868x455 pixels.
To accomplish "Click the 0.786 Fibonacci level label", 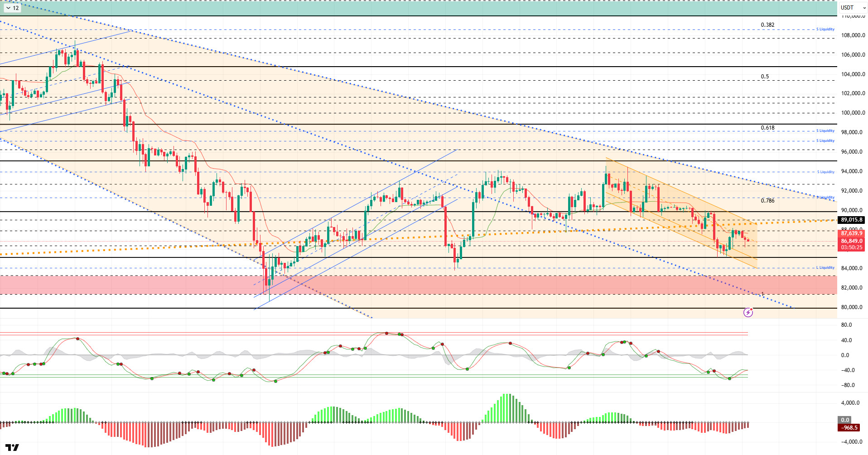I will point(767,200).
